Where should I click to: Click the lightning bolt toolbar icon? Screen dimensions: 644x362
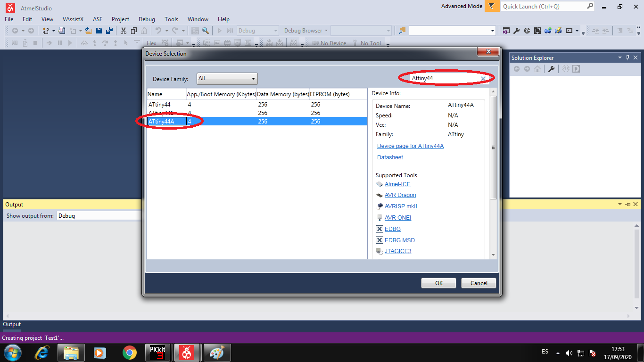[x=558, y=31]
